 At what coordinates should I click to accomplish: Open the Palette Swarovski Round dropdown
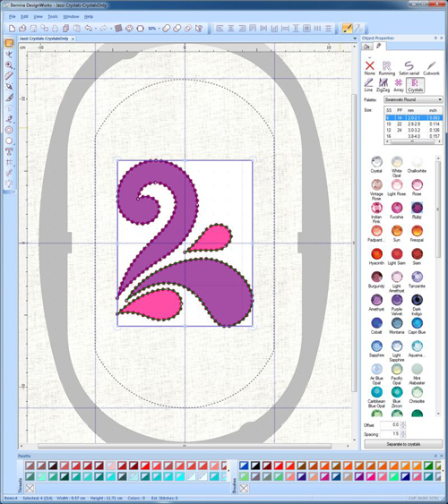[x=413, y=99]
